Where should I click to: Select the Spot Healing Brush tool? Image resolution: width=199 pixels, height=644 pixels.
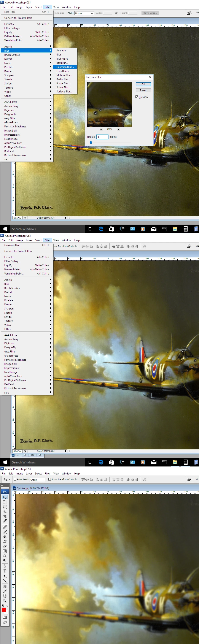coord(5,527)
